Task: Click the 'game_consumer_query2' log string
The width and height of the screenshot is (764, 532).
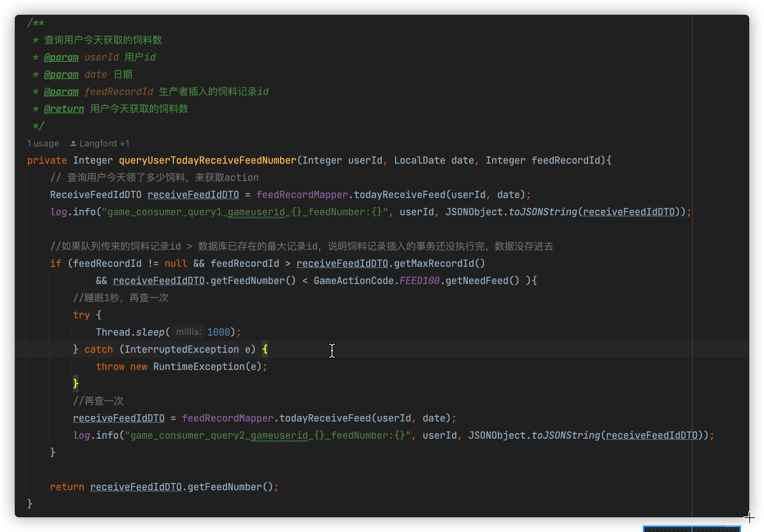Action: point(268,435)
